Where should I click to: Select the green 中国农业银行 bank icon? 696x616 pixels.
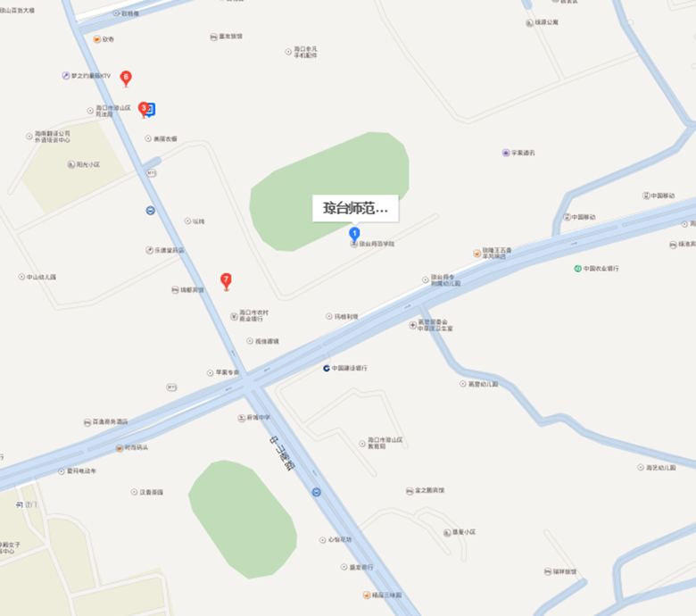pos(577,268)
